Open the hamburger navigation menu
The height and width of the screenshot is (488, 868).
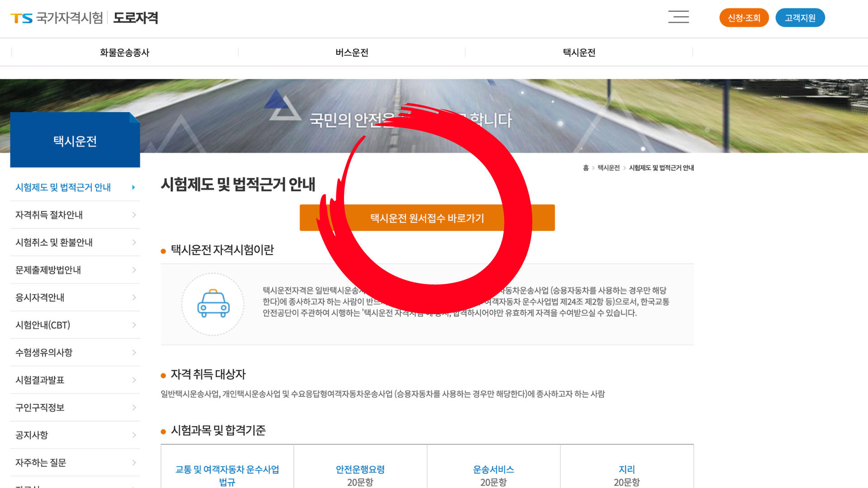click(679, 17)
